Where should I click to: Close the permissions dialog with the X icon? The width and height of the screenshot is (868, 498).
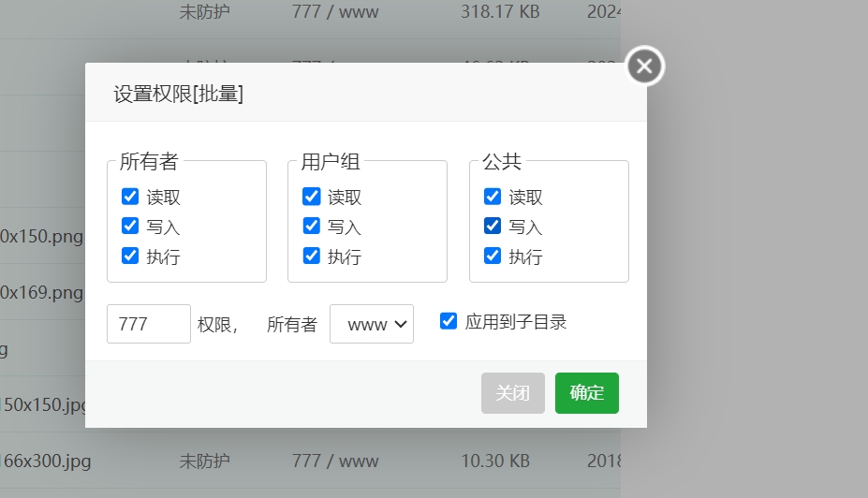coord(645,66)
